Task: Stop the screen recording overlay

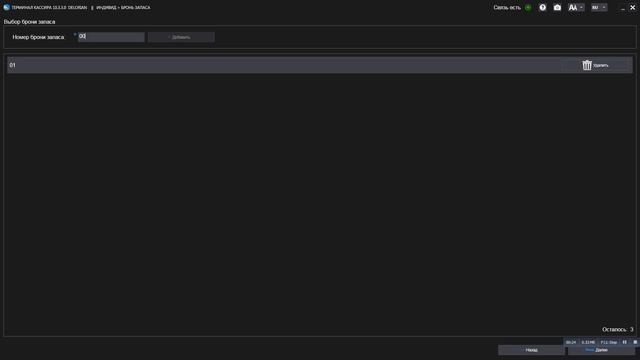Action: [635, 342]
